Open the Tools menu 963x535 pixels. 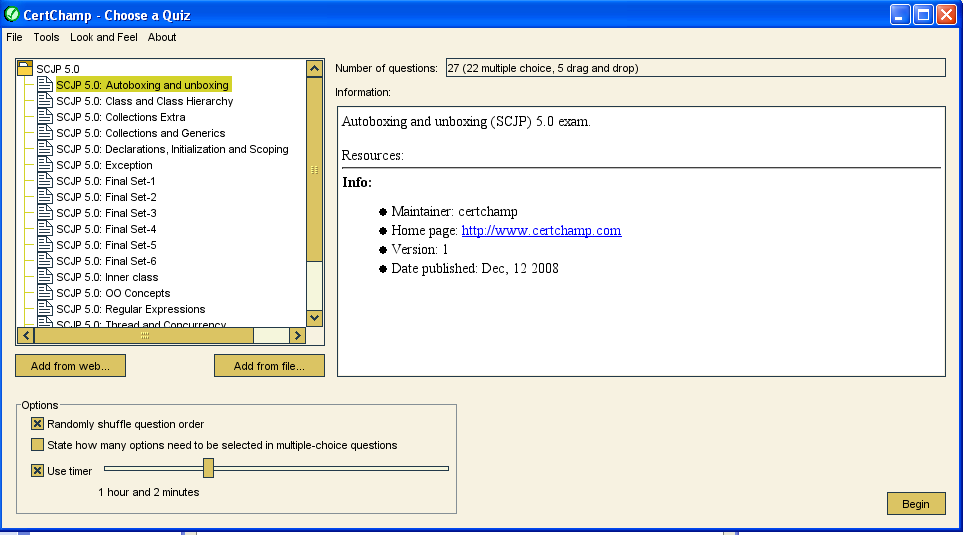(46, 37)
